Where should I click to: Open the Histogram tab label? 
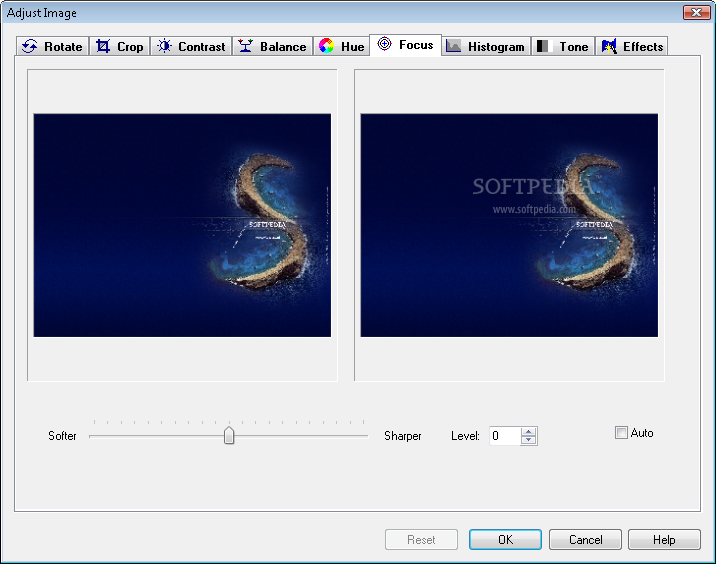click(496, 47)
